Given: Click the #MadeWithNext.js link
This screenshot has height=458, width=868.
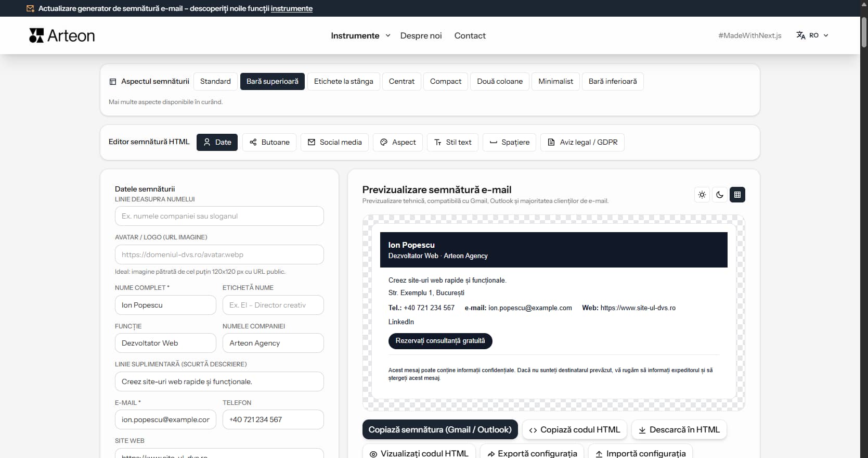Looking at the screenshot, I should coord(750,35).
